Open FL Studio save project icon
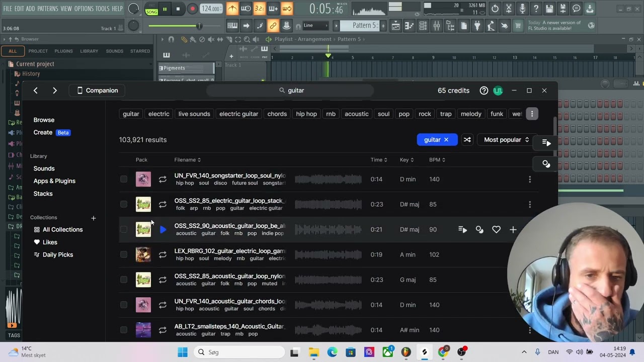644x362 pixels. tap(549, 9)
